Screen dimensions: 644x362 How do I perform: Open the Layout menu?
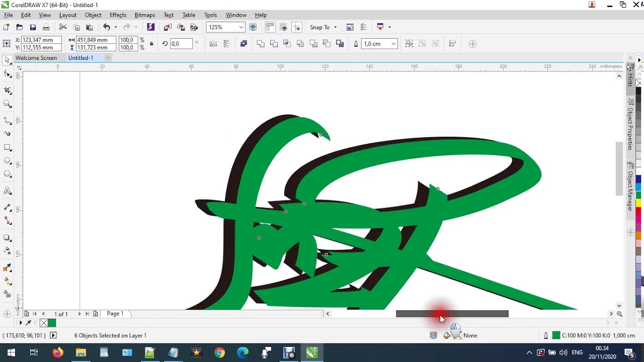tap(67, 15)
